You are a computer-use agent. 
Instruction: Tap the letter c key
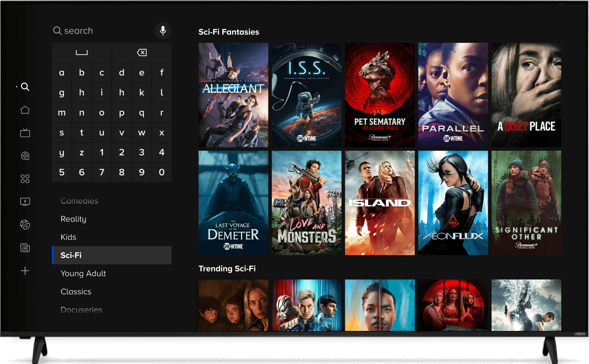coord(102,73)
